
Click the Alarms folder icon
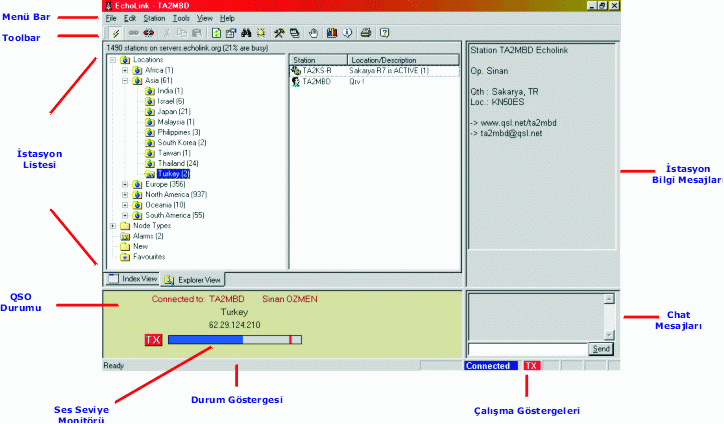click(125, 236)
